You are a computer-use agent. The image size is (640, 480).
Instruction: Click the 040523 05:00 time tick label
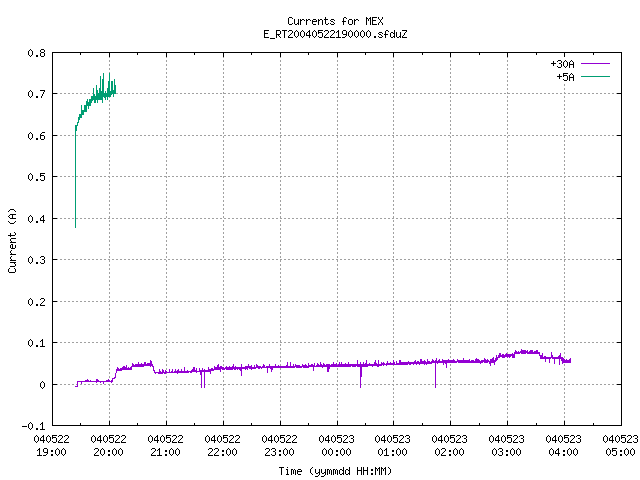click(x=620, y=445)
